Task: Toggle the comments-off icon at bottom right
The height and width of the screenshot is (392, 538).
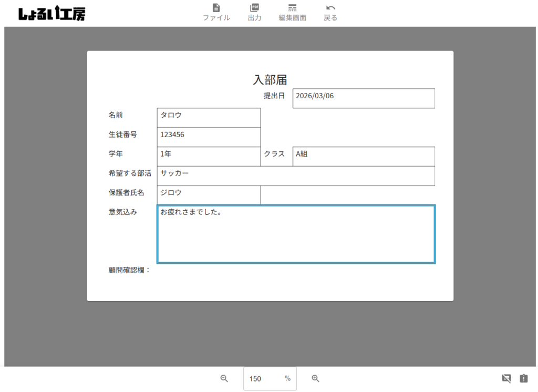Action: [506, 378]
